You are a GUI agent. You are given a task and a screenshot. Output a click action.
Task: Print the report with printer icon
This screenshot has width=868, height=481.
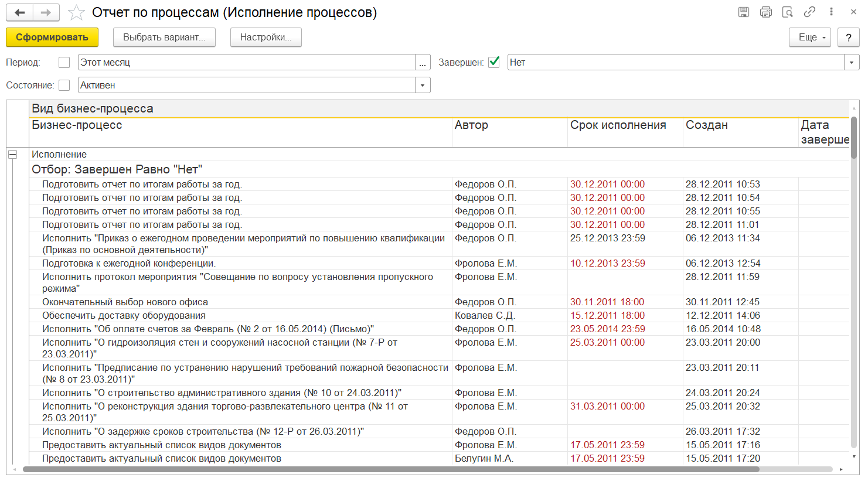coord(765,12)
